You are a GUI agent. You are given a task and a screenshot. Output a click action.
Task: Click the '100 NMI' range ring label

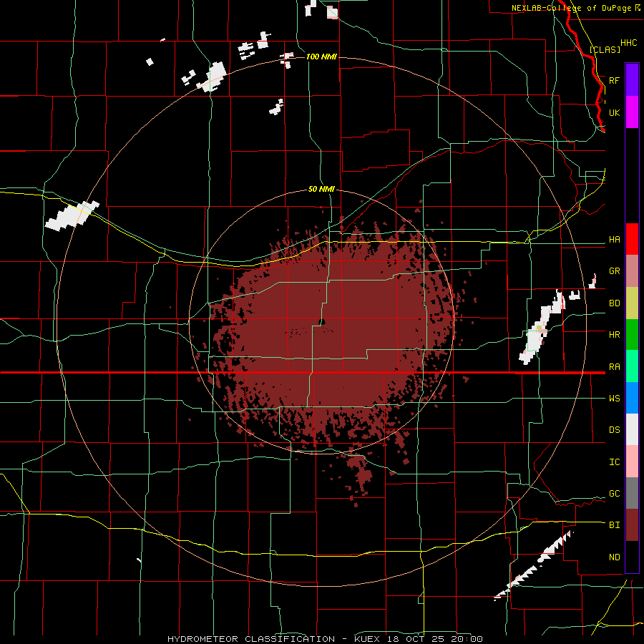321,57
